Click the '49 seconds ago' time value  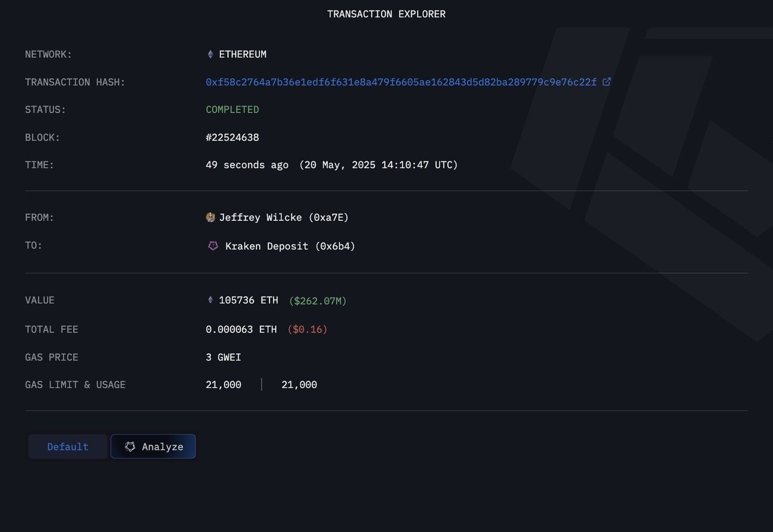tap(247, 165)
